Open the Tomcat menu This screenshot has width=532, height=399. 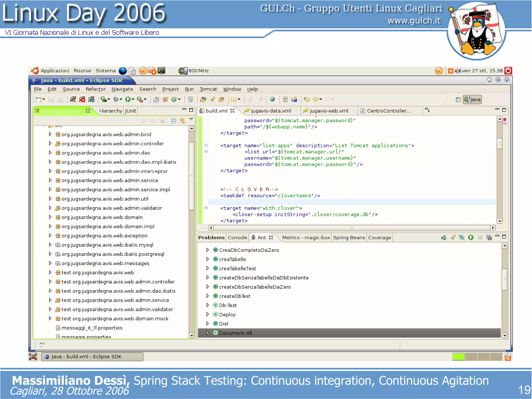pos(208,89)
